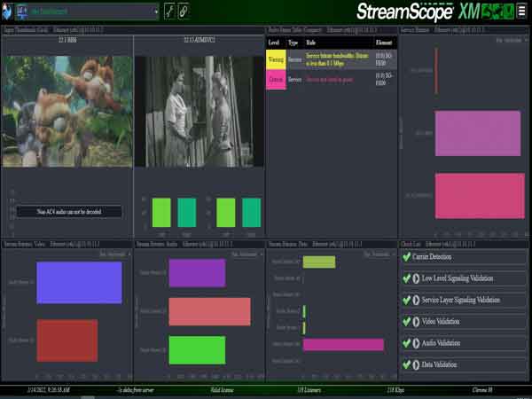
Task: Click the date and time in status bar
Action: click(x=48, y=390)
